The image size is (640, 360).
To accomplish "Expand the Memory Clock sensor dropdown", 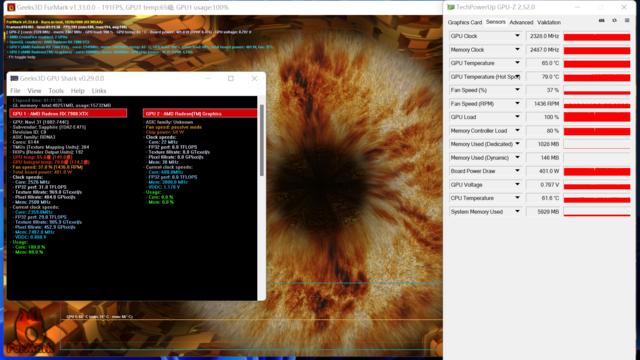I will pos(517,49).
